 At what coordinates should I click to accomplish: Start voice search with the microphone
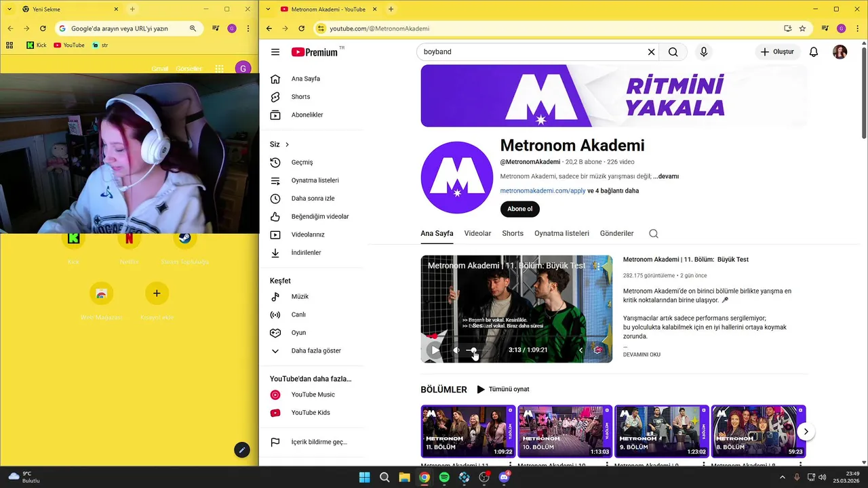pos(703,52)
